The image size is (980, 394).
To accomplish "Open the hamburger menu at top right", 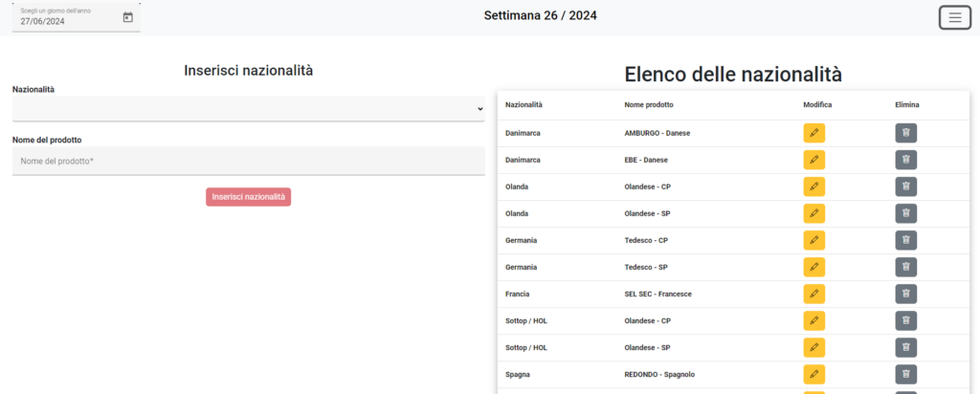I will click(x=954, y=17).
